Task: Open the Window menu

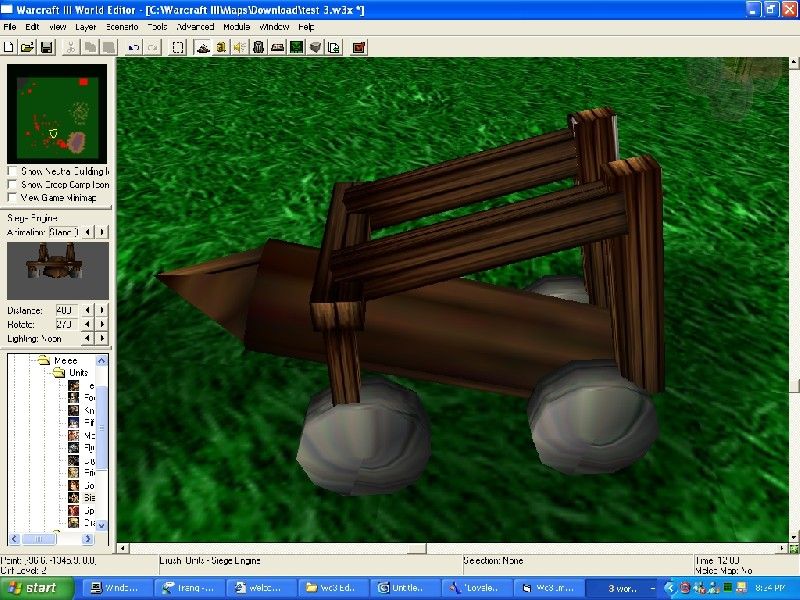Action: (274, 27)
